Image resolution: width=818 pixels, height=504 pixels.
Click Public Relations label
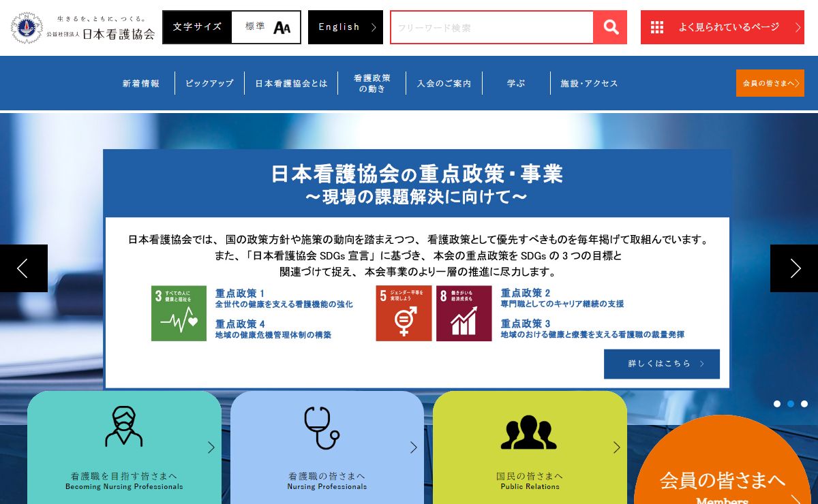(x=530, y=487)
